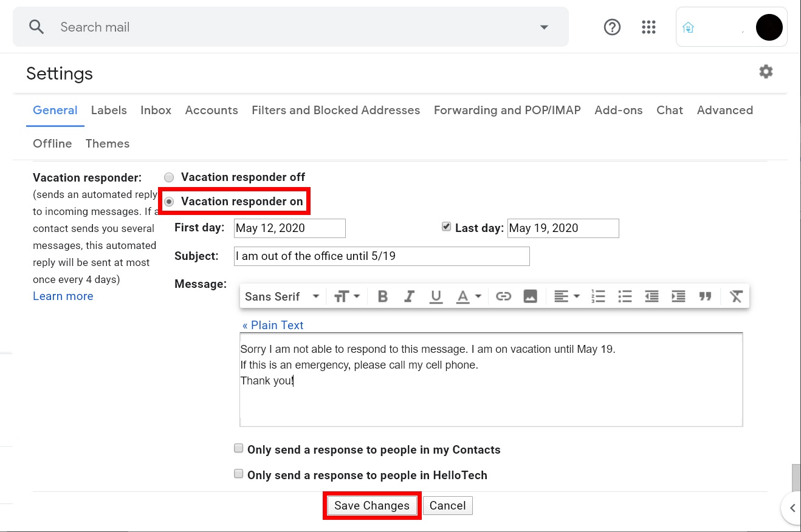Click the First day date field
Screen dimensions: 801x532
[x=290, y=228]
